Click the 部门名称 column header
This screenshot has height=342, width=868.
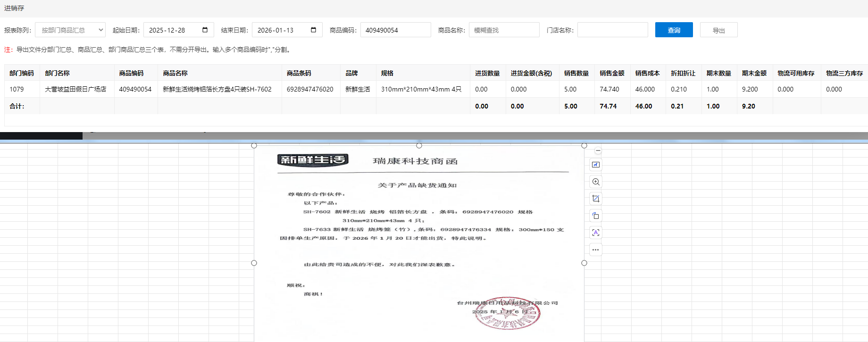[57, 73]
